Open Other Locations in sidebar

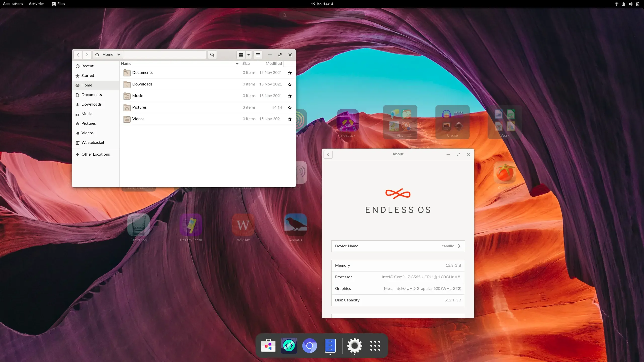point(96,154)
